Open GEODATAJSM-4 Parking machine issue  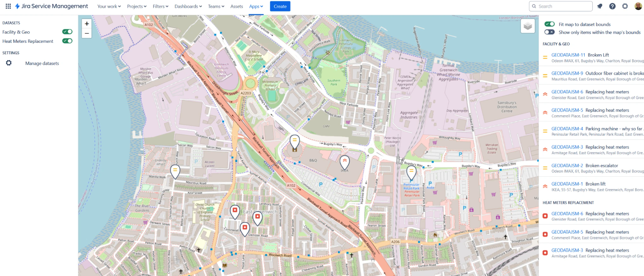tap(597, 129)
